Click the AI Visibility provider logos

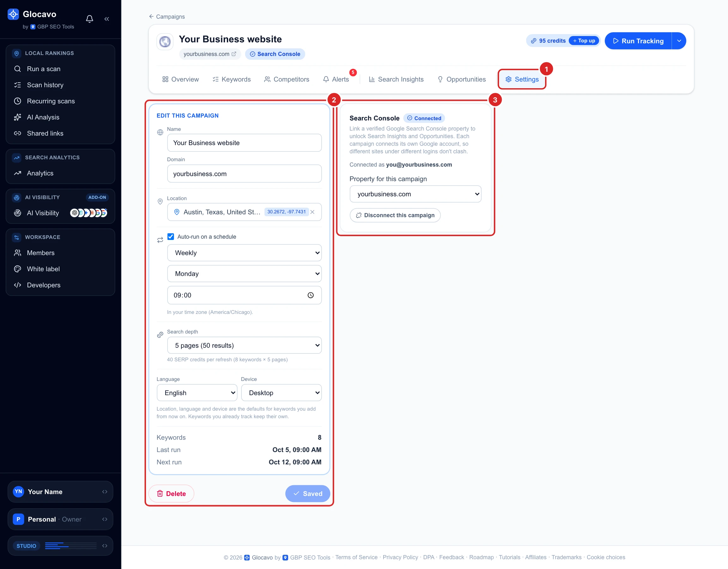click(89, 213)
